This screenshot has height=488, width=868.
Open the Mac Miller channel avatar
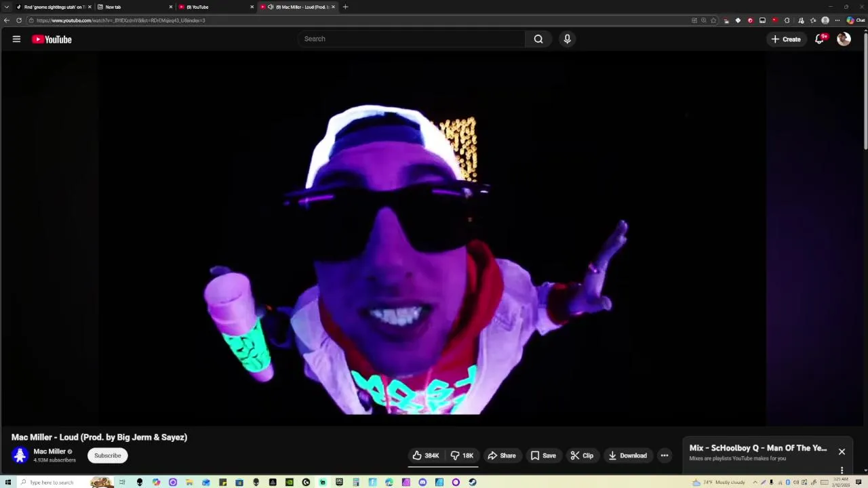point(20,455)
